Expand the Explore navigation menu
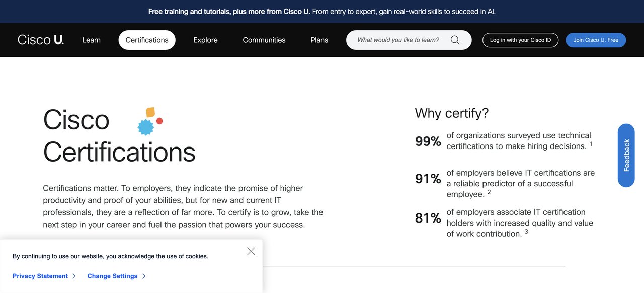 click(205, 40)
